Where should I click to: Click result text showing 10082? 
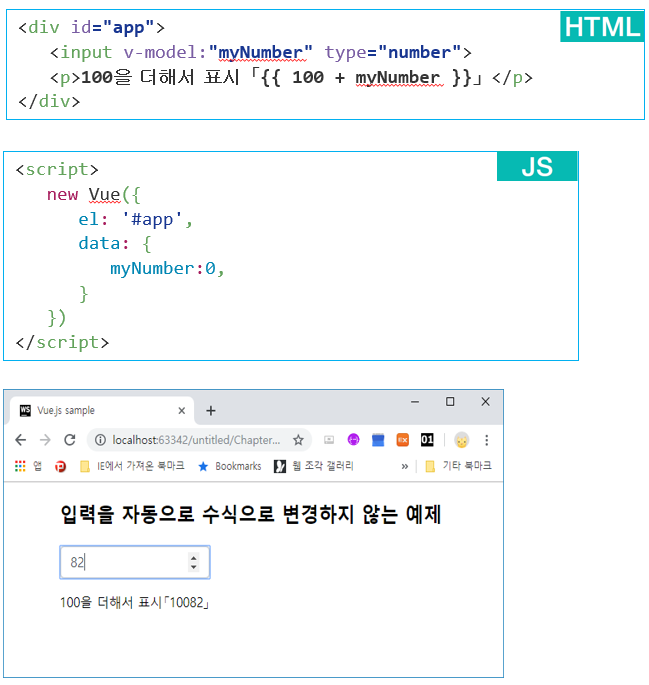pyautogui.click(x=135, y=602)
